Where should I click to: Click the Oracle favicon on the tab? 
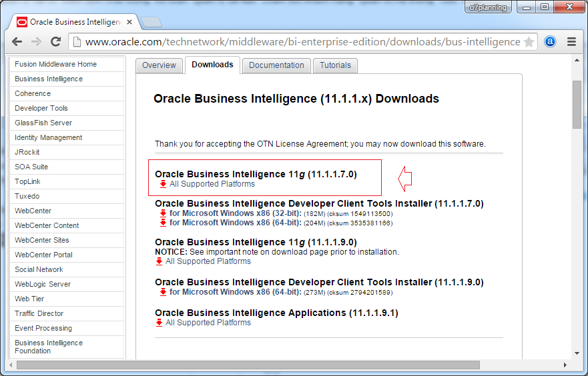pyautogui.click(x=22, y=22)
